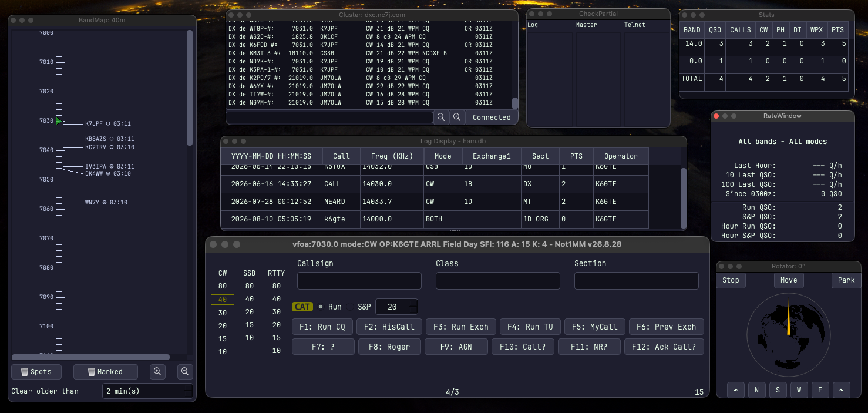Click the Freq (KHz) column header

[392, 156]
